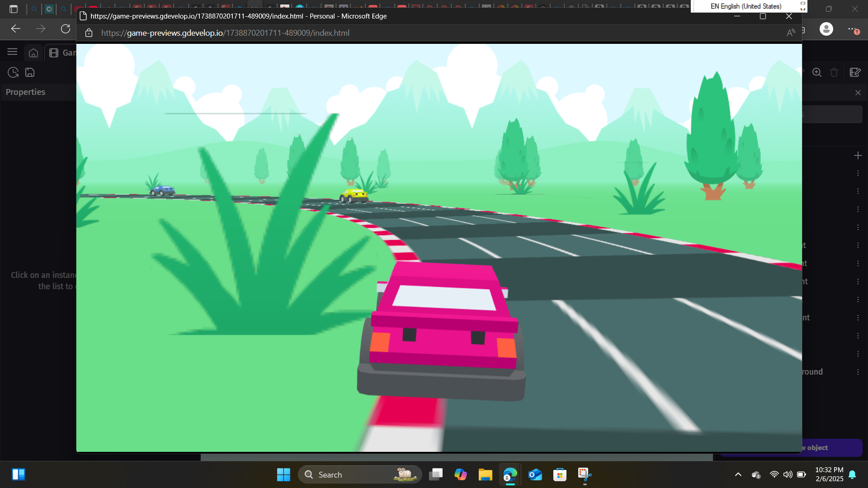Open Wi-Fi network settings in tray
The image size is (868, 488).
[x=774, y=475]
